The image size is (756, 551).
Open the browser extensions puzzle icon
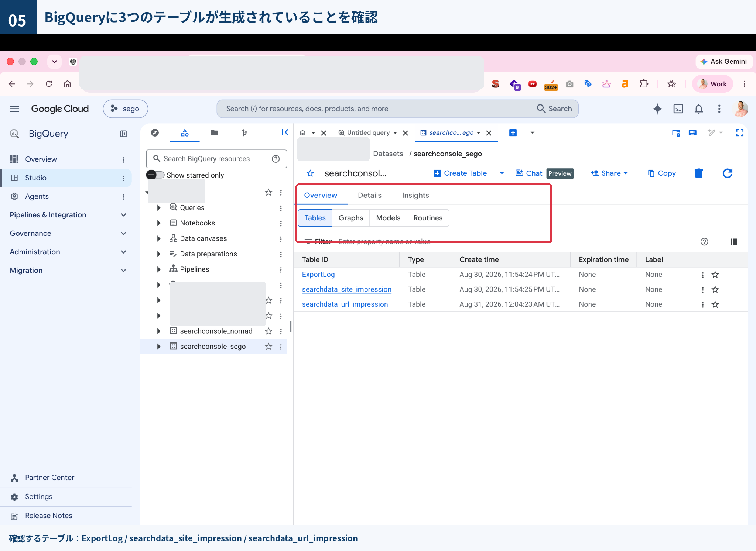click(644, 84)
